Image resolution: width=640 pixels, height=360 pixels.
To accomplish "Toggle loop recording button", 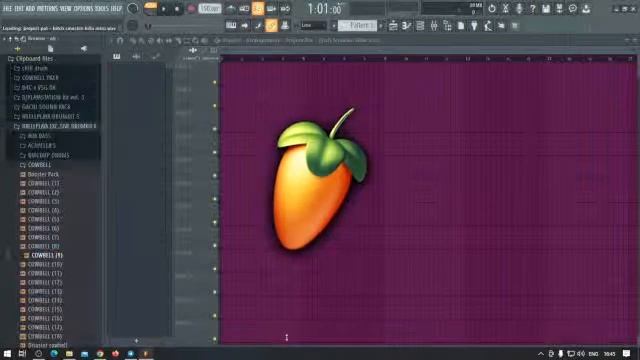I will (x=285, y=9).
